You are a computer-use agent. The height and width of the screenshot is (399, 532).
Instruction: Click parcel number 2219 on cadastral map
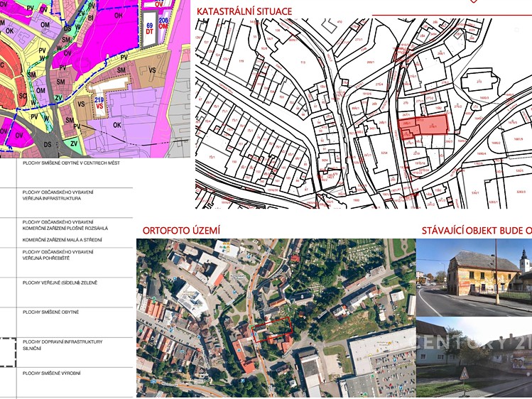[417, 153]
